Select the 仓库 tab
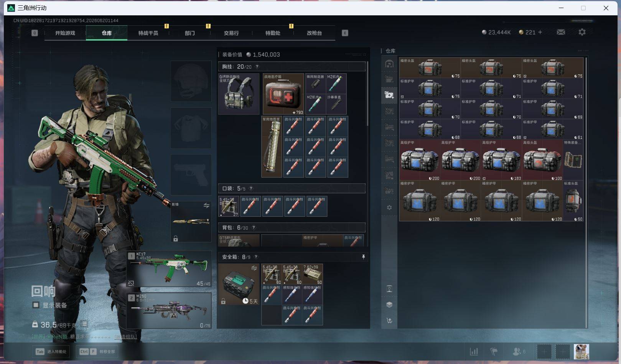 click(107, 33)
